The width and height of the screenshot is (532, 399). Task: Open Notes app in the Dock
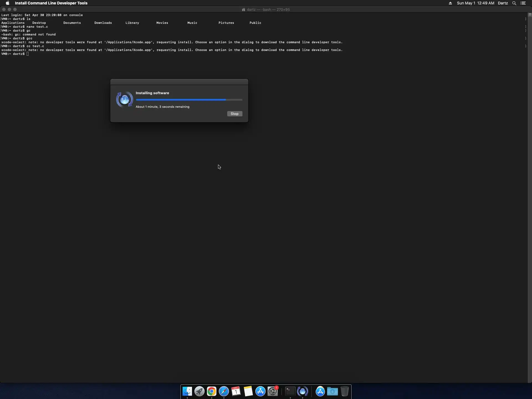[248, 391]
